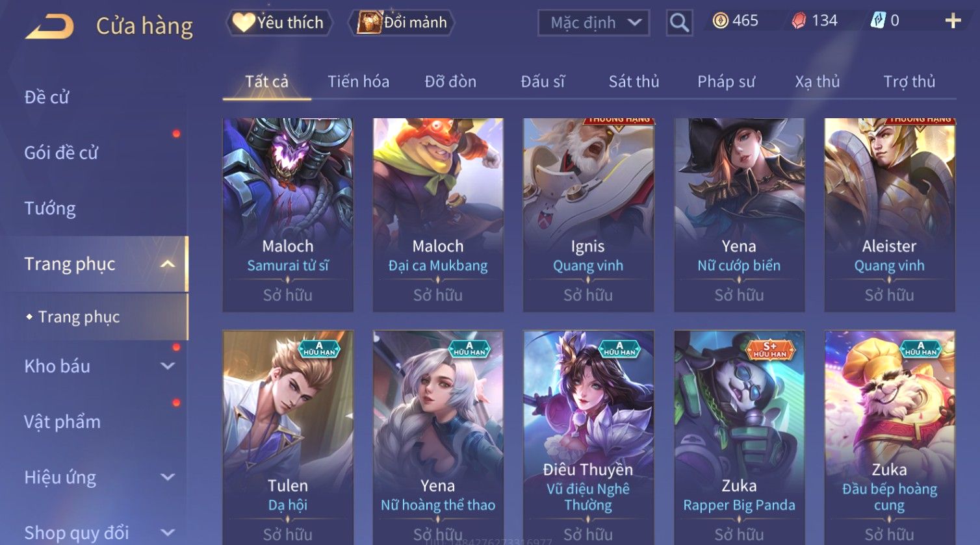Select Maloch Samurai tử sĩ skin card
980x545 pixels.
(x=288, y=214)
